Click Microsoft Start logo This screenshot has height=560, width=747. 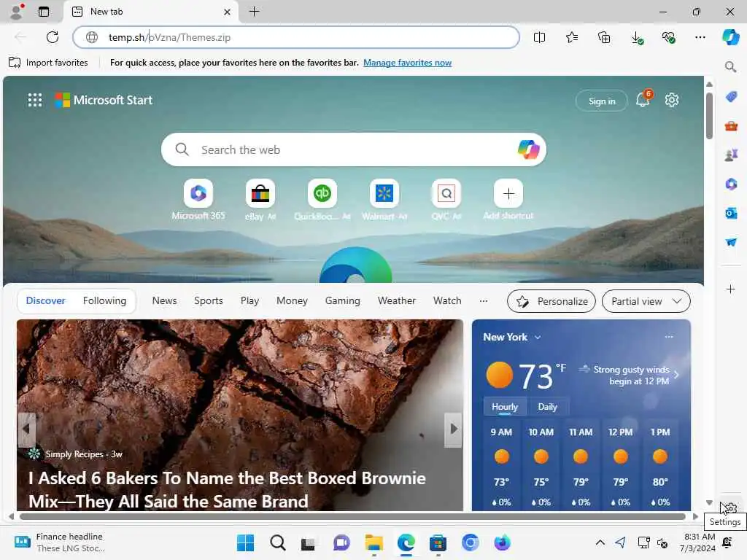click(x=104, y=100)
